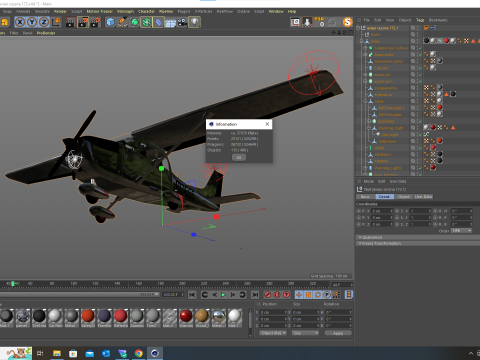Screen dimensions: 480x360
Task: Click Apply in the coordinates panel
Action: [338, 333]
